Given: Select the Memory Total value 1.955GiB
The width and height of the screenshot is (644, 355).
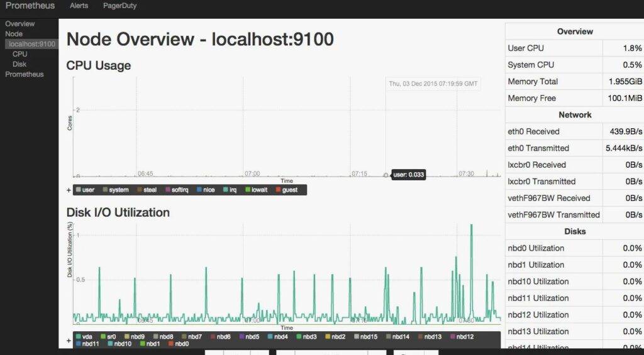Looking at the screenshot, I should coord(626,82).
